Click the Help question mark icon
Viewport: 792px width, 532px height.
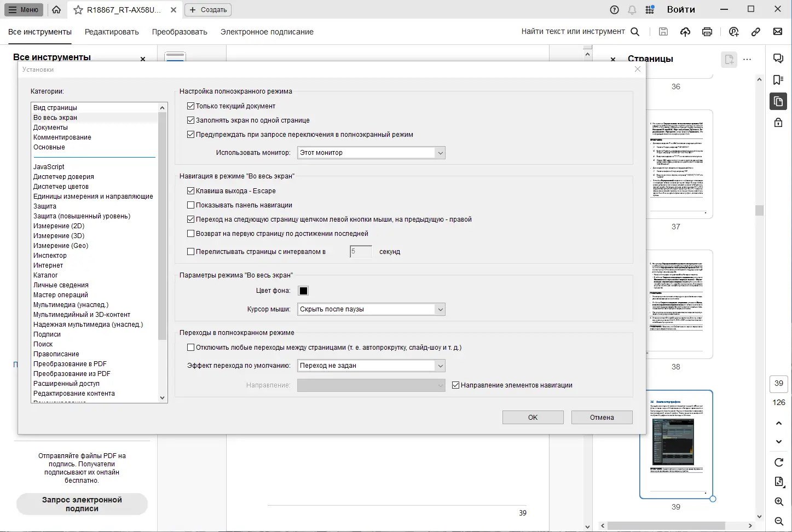pyautogui.click(x=615, y=10)
